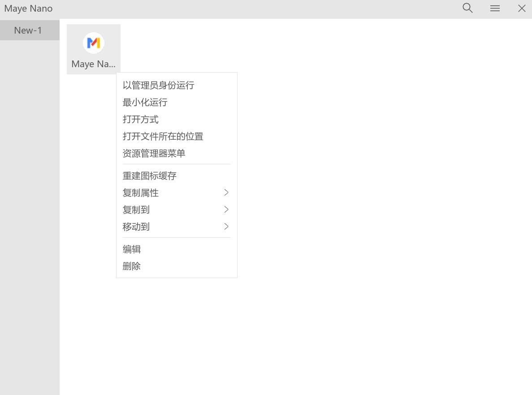Image resolution: width=532 pixels, height=395 pixels.
Task: Open file location via 打开文件所在的位置
Action: 163,136
